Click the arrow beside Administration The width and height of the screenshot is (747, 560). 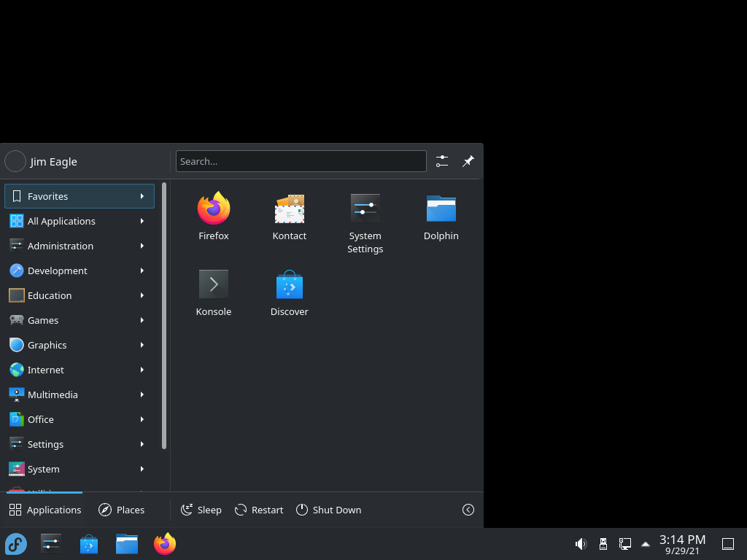[142, 246]
